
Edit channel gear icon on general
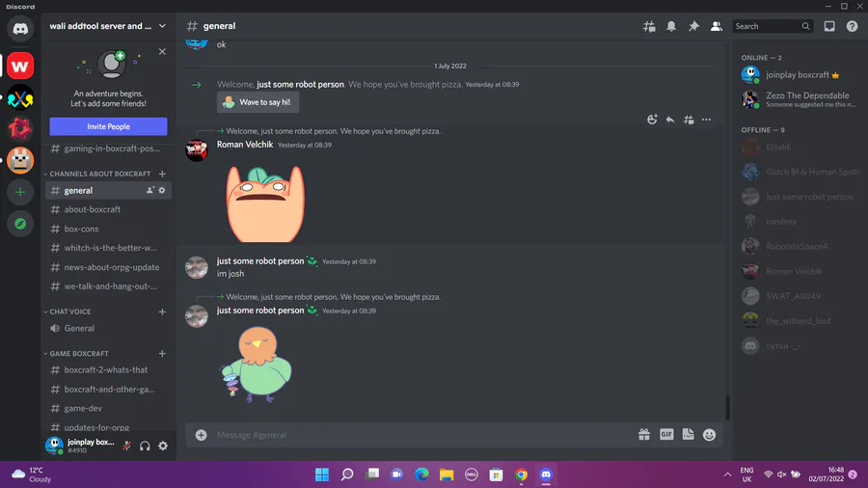coord(162,190)
